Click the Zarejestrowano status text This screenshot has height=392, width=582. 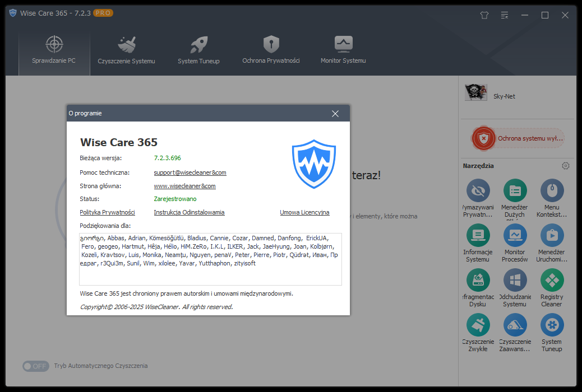(x=175, y=199)
